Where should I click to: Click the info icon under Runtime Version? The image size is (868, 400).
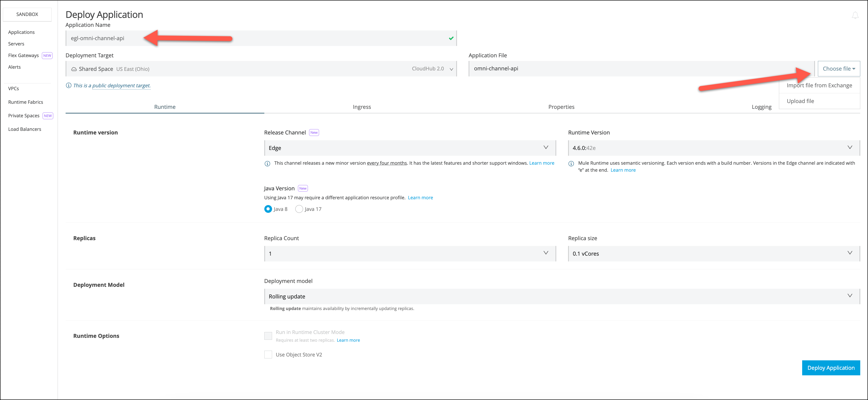[x=571, y=164]
